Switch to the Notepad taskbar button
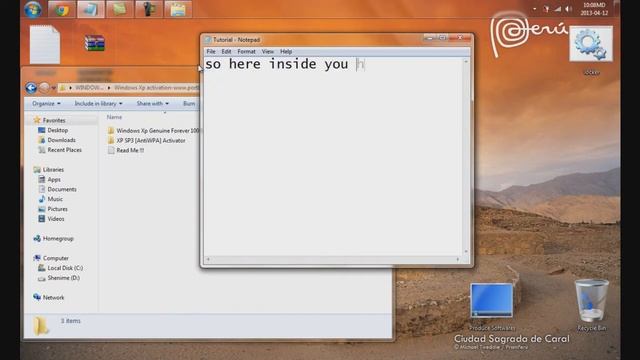Viewport: 640px width, 360px height. 91,9
